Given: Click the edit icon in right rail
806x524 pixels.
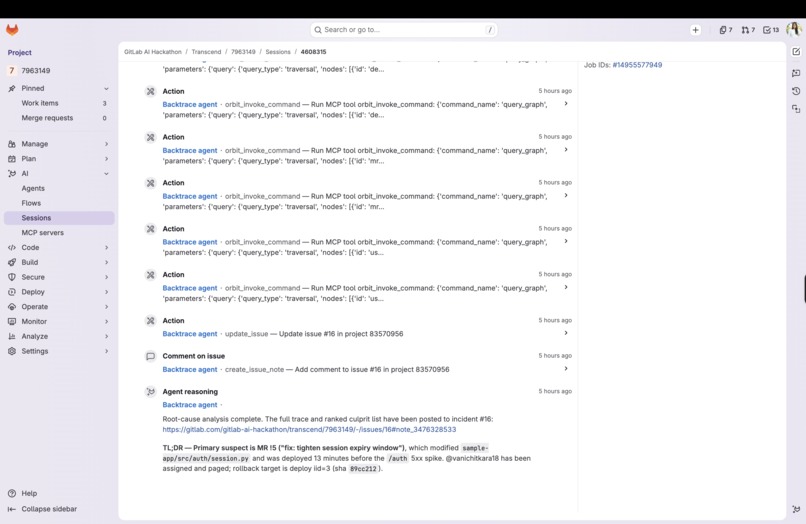Looking at the screenshot, I should (x=796, y=51).
